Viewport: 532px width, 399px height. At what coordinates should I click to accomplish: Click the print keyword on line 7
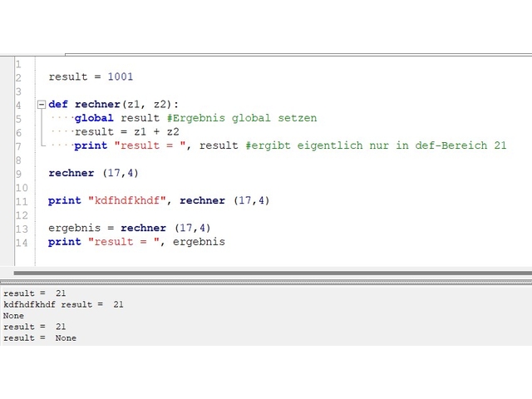91,145
